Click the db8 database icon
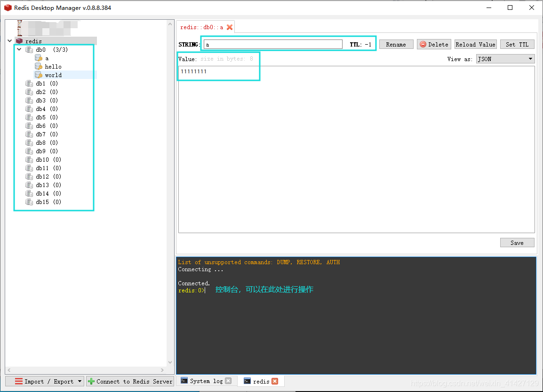The width and height of the screenshot is (543, 392). 30,142
